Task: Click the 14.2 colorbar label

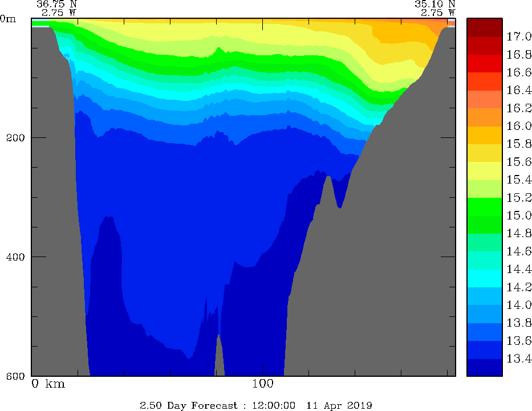Action: (x=519, y=287)
